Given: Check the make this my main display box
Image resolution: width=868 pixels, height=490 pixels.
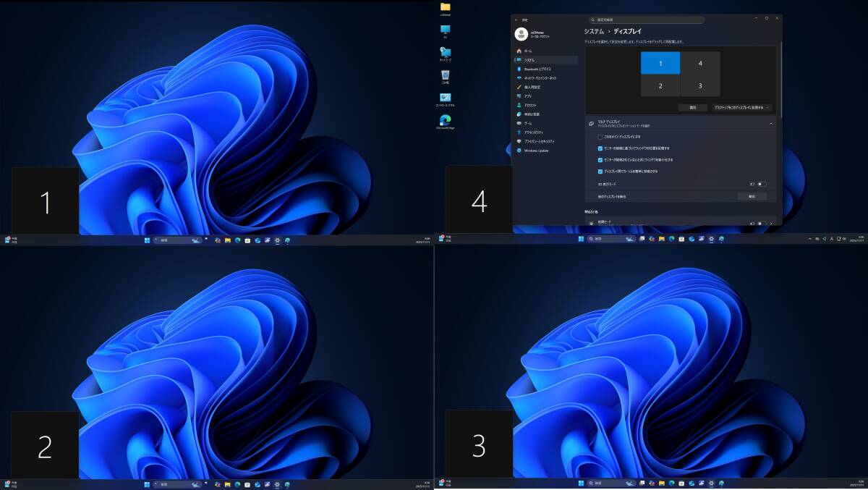Looking at the screenshot, I should (600, 136).
